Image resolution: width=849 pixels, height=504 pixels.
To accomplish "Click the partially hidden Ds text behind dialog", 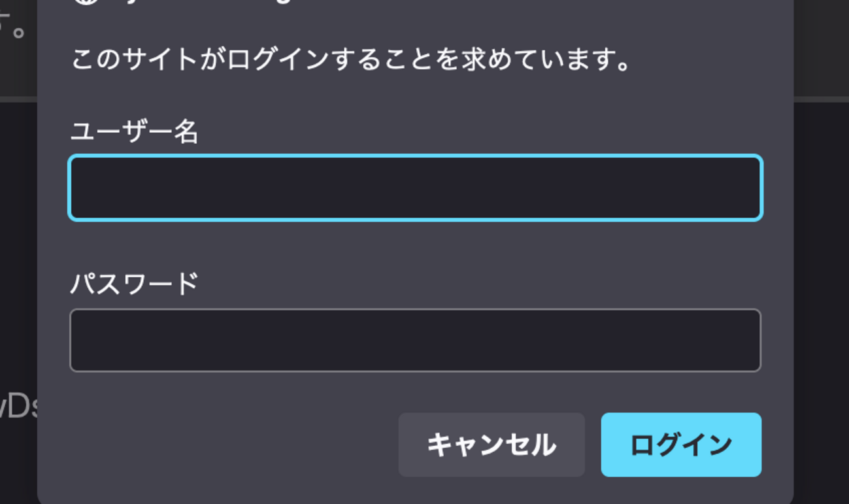I will click(20, 407).
